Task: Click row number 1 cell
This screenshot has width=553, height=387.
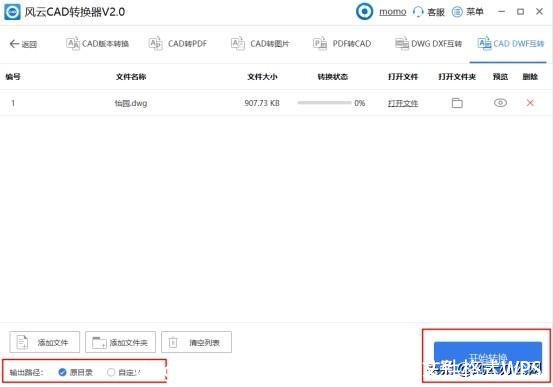Action: (x=13, y=103)
